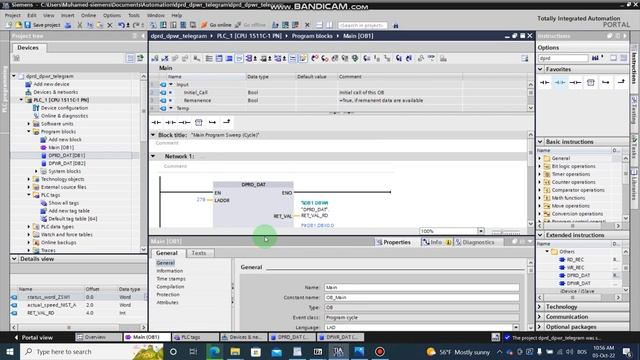Select Main [OB1] in the project tree
This screenshot has width=640, height=360.
click(61, 147)
